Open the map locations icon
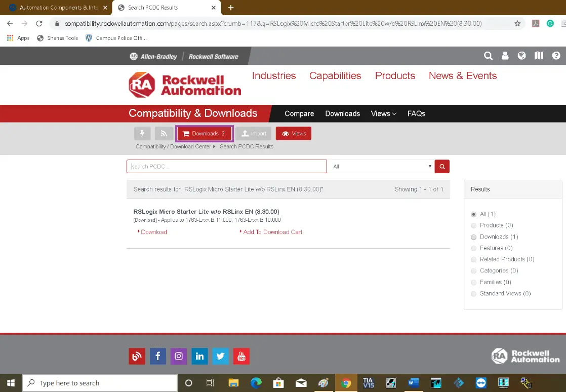Screen dimensions: 566x392 pyautogui.click(x=539, y=56)
